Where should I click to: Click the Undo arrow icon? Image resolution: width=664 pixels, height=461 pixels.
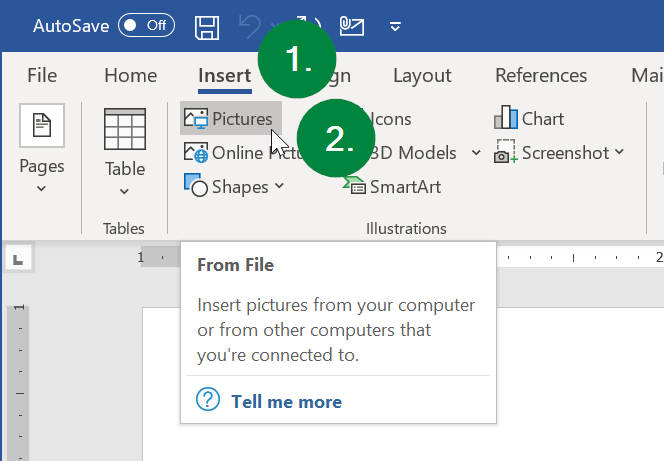coord(249,26)
